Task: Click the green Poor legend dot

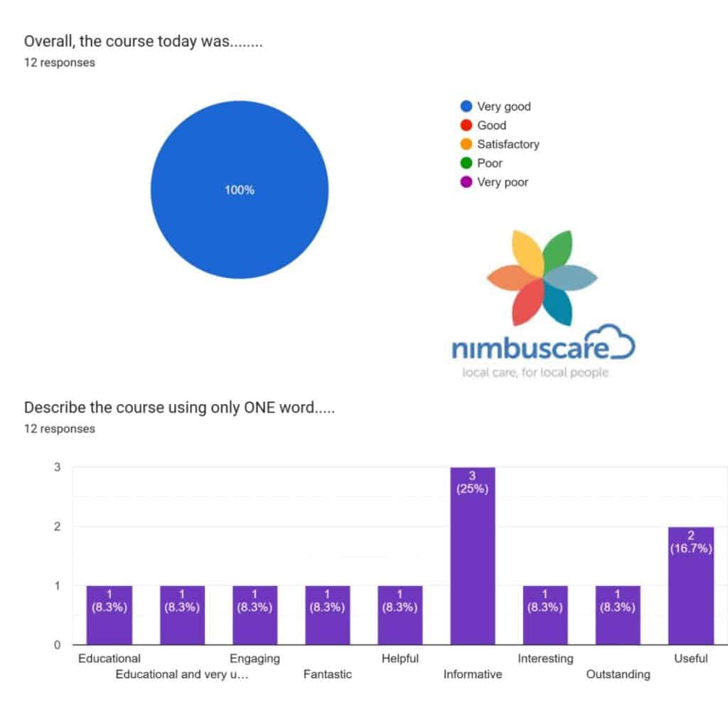Action: point(466,163)
